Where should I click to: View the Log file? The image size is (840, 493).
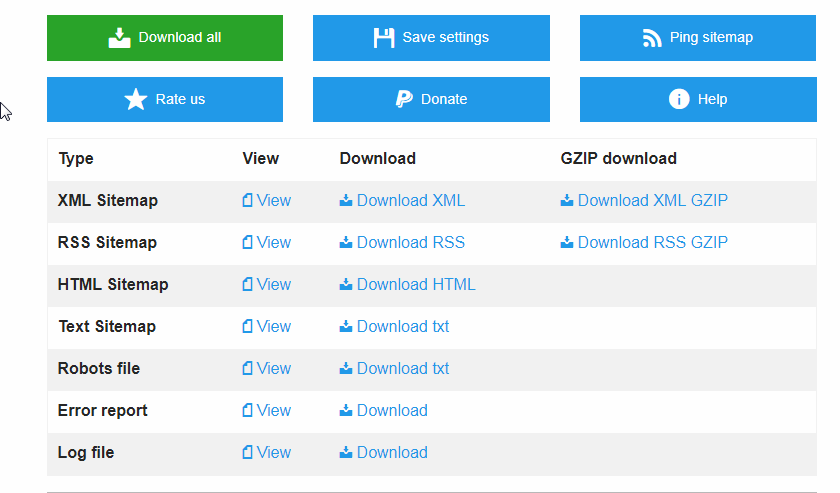(267, 453)
